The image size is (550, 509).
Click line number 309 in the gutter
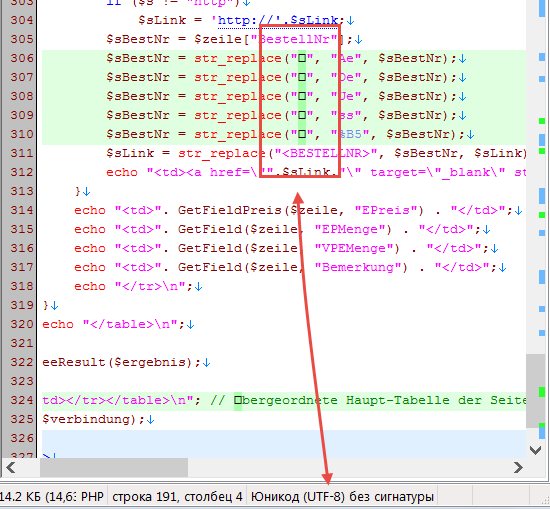point(22,115)
